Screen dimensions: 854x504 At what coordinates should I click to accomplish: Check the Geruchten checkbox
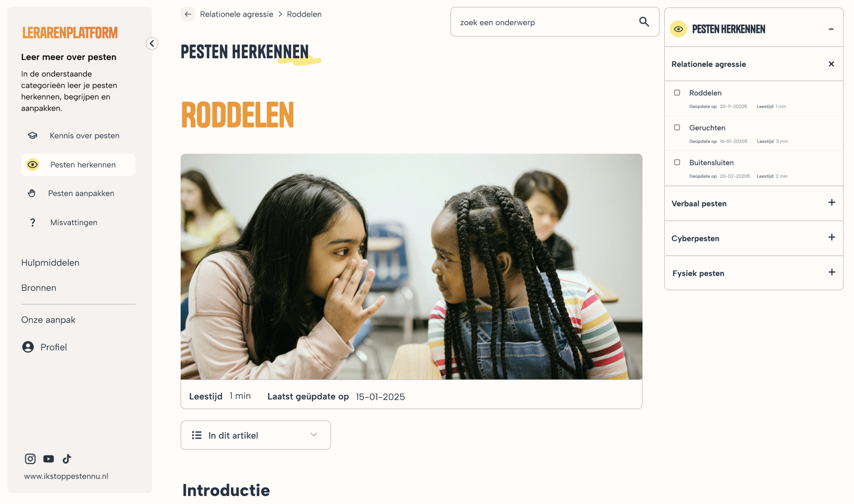[677, 128]
